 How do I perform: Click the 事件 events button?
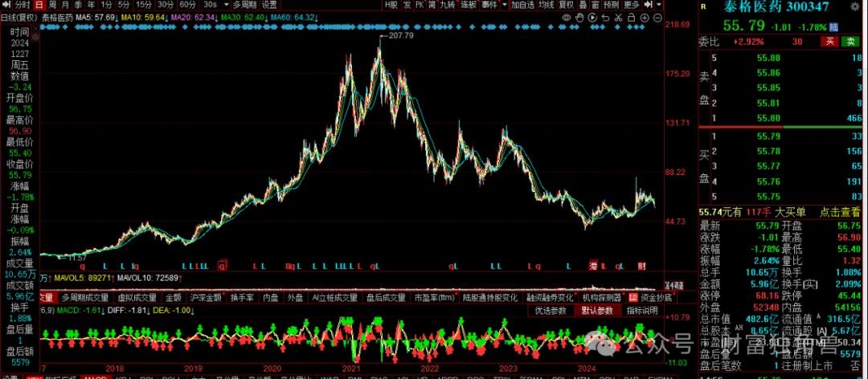click(x=489, y=5)
